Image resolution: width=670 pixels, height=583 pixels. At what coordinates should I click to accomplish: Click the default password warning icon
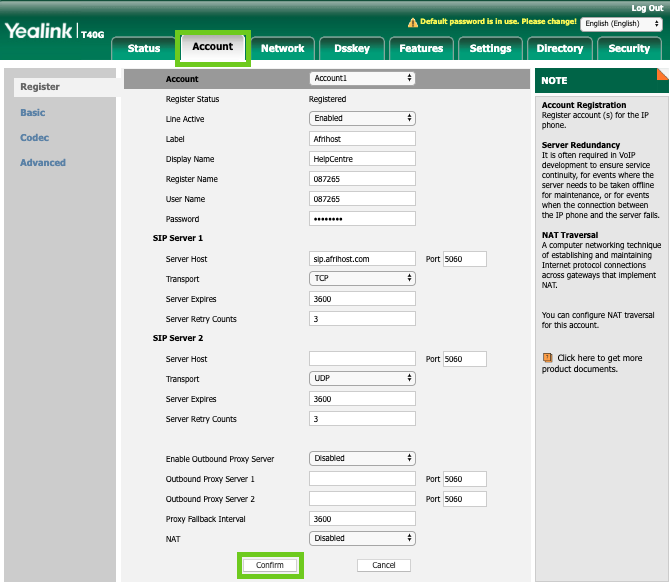click(x=413, y=22)
